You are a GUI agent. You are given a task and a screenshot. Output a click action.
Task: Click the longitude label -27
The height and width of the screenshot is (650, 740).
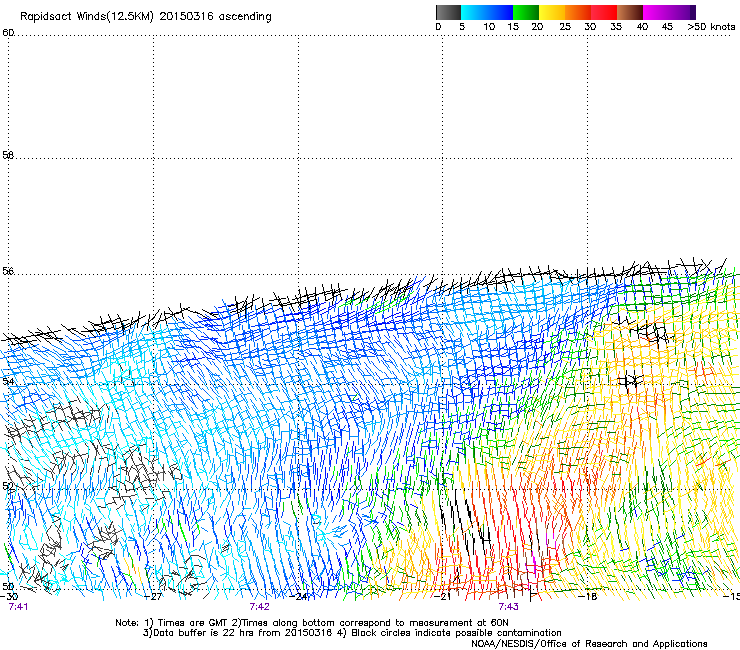(x=153, y=597)
